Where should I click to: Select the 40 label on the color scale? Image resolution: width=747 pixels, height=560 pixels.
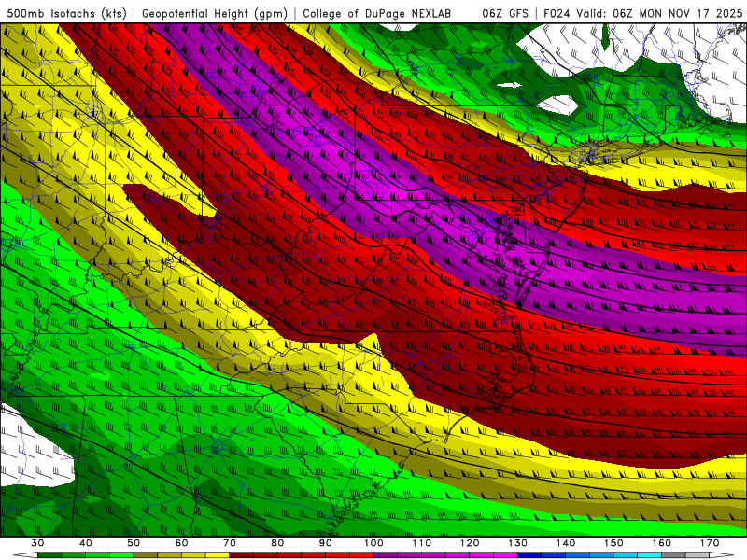point(86,543)
